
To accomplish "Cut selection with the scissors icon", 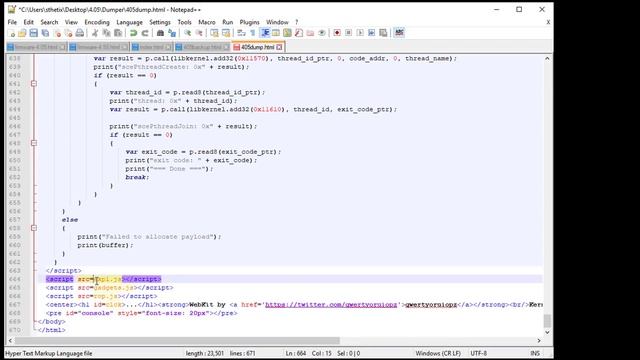I will [x=95, y=33].
